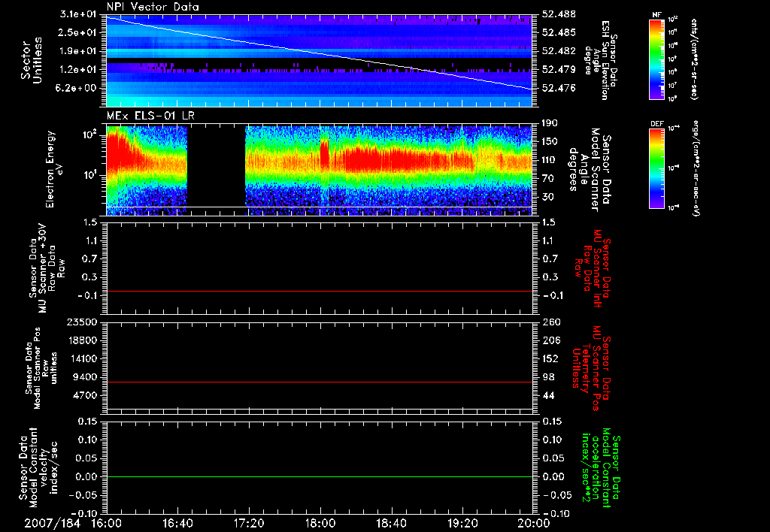Click the 3.1e+01 sector tick label
Screen dimensions: 770x532
[x=78, y=14]
